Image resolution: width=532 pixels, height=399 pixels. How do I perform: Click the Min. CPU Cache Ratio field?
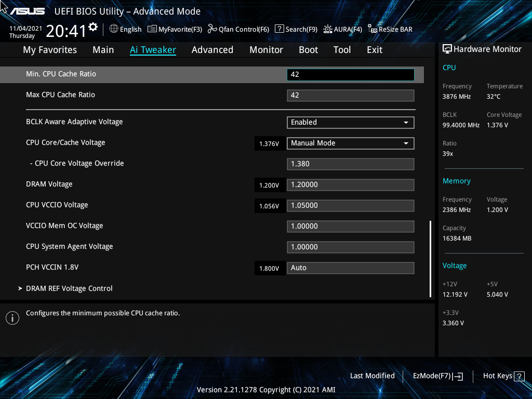351,75
